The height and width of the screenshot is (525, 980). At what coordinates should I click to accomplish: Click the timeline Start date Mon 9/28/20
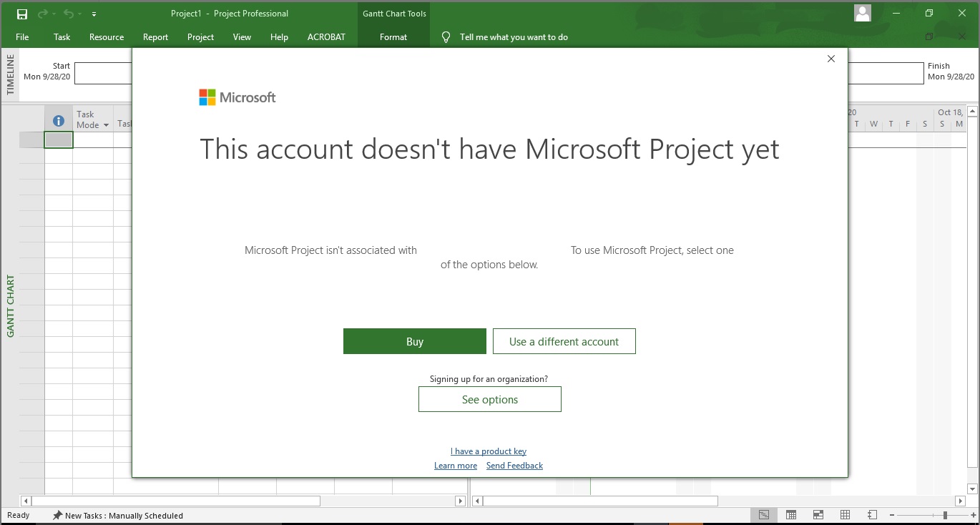click(47, 77)
